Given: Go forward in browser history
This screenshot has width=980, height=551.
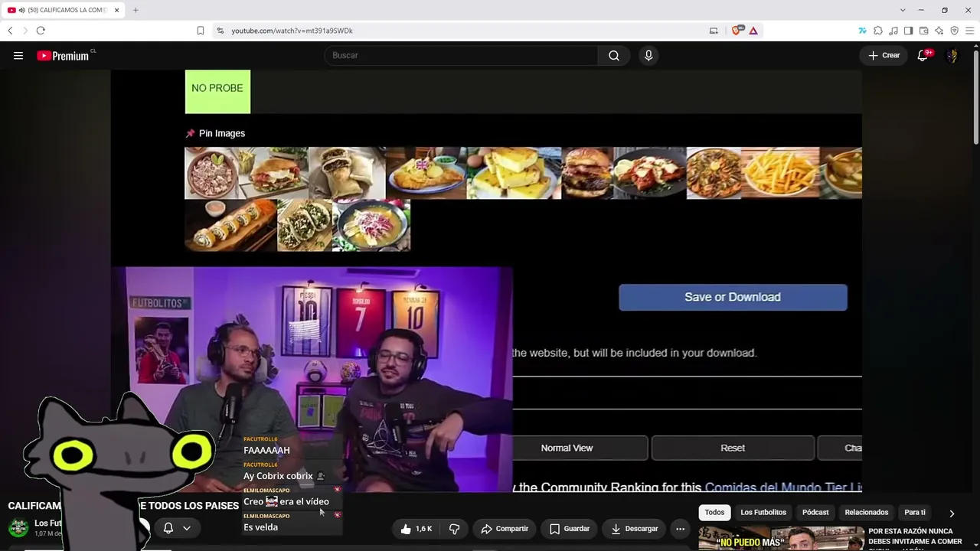Looking at the screenshot, I should [x=24, y=31].
